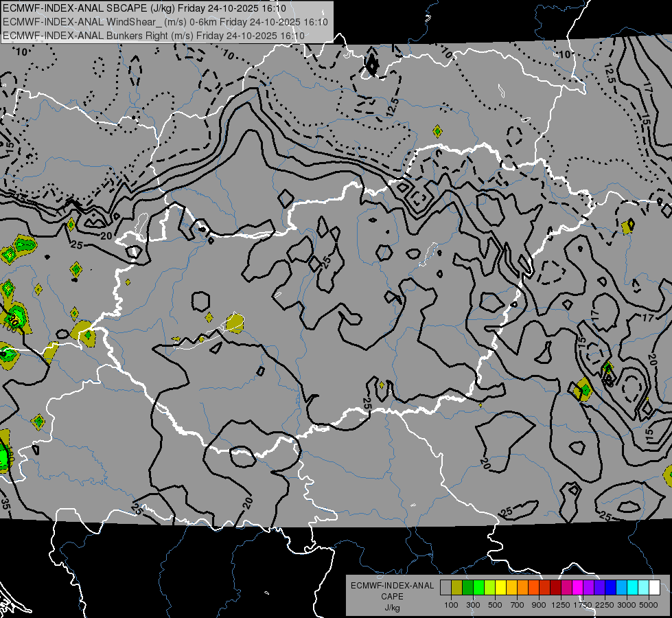Screen dimensions: 672x618
Task: Select the cyan legend swatch
Action: coord(633,588)
